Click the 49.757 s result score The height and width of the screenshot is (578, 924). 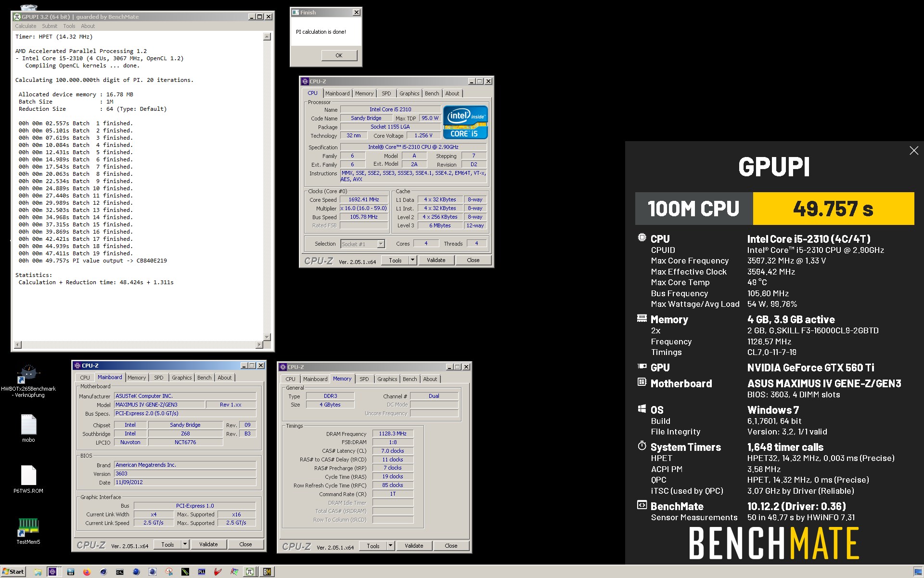point(833,209)
